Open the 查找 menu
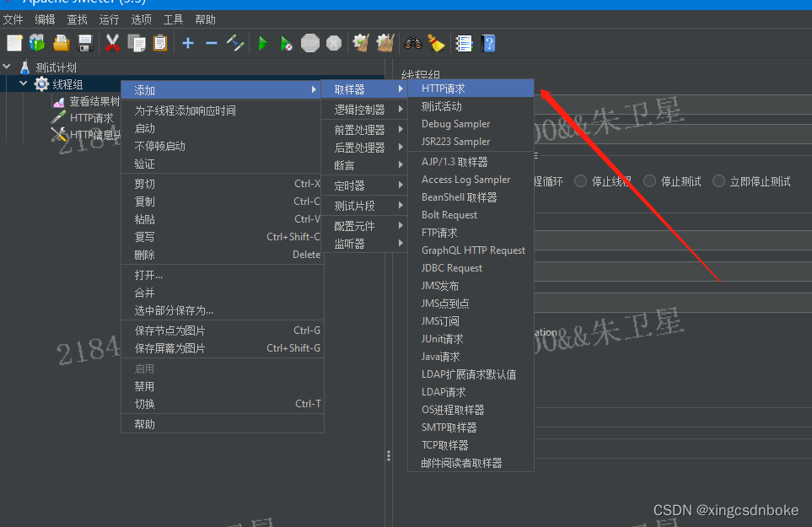The height and width of the screenshot is (527, 812). click(x=78, y=19)
